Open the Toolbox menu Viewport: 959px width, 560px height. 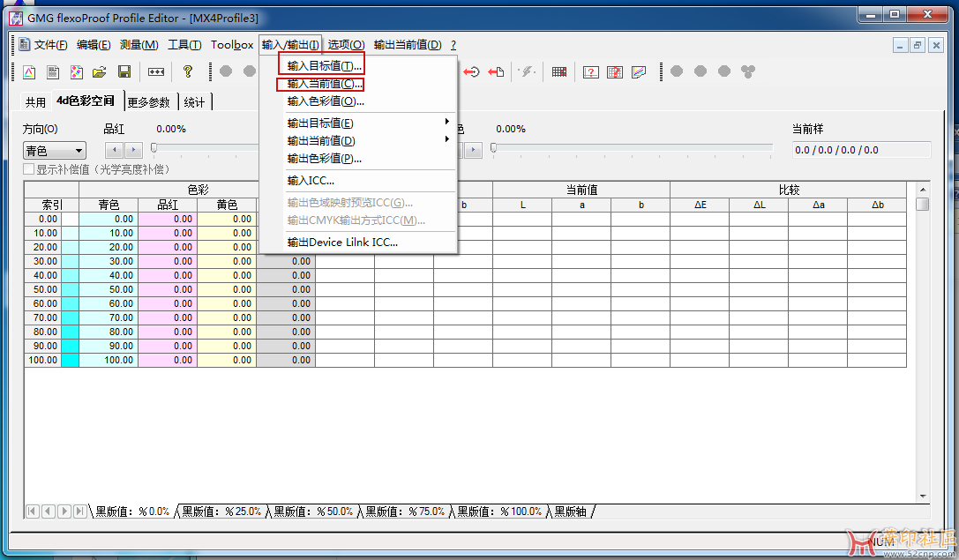pos(232,45)
